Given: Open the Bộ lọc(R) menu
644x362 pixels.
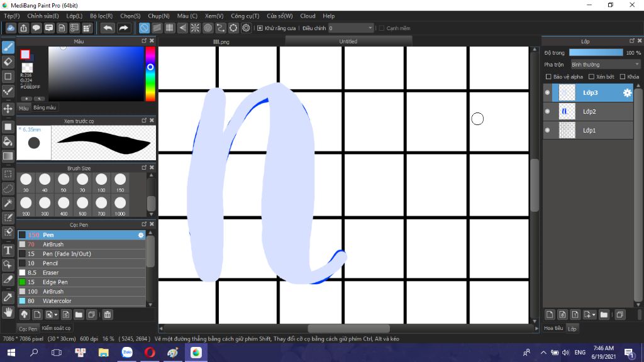Looking at the screenshot, I should (x=101, y=16).
